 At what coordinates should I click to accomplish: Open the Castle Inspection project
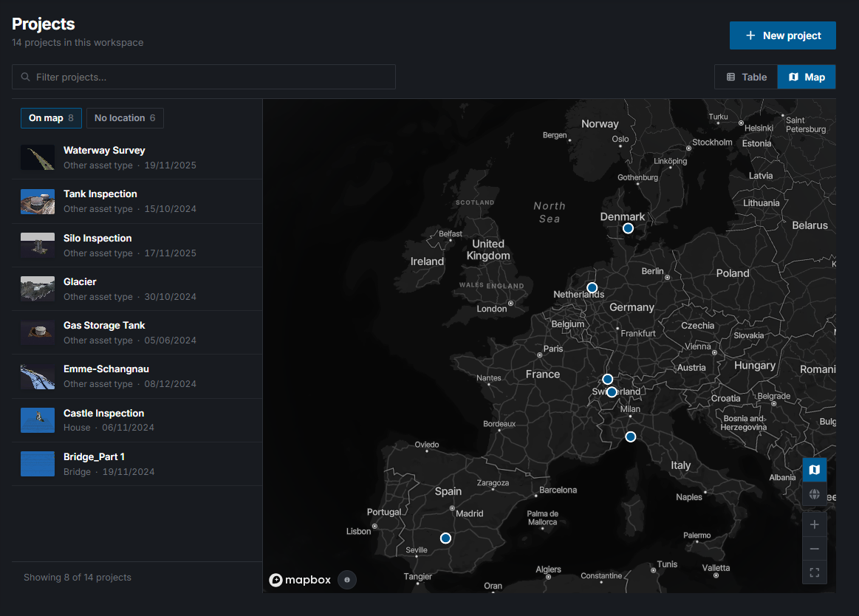(137, 420)
